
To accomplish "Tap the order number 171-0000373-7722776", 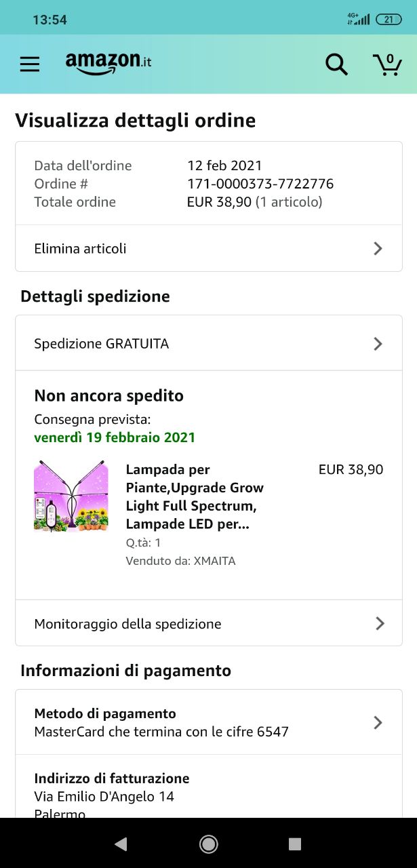I will pos(260,184).
